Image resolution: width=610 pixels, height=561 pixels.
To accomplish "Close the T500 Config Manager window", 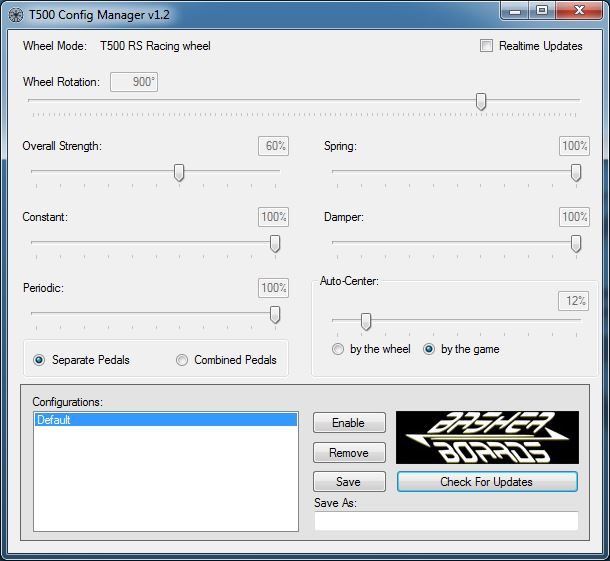I will point(579,11).
